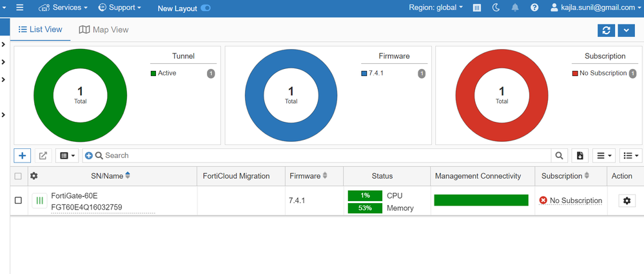The height and width of the screenshot is (274, 644).
Task: Click the plus add device button
Action: [22, 155]
